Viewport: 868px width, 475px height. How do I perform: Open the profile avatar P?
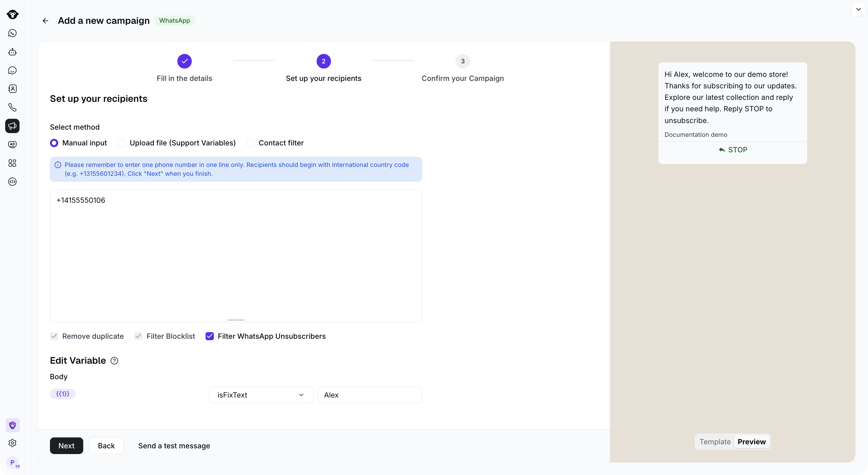click(13, 463)
